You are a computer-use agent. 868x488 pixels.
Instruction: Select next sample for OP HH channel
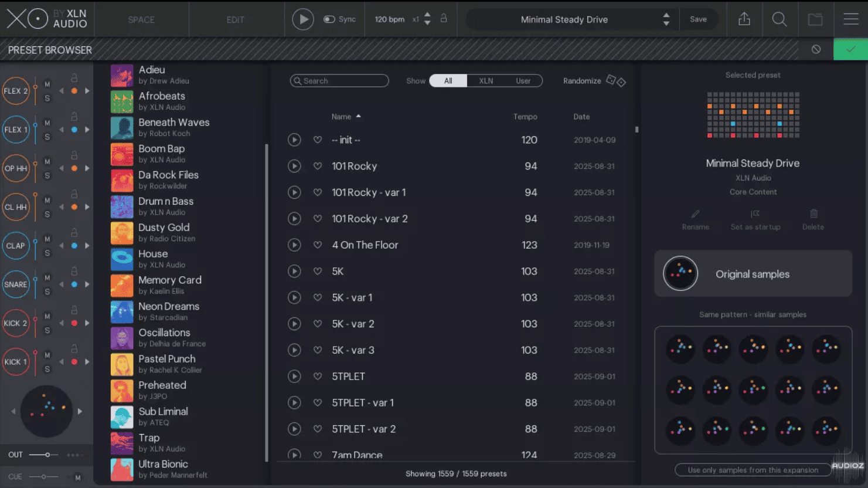click(x=87, y=168)
